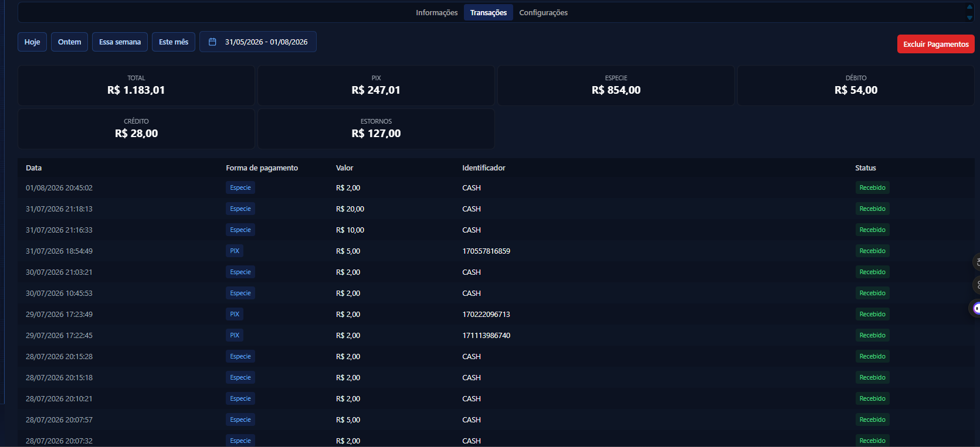Click Recebido status in the 30/07/2026 21:03:21 row
This screenshot has width=980, height=447.
click(x=872, y=272)
